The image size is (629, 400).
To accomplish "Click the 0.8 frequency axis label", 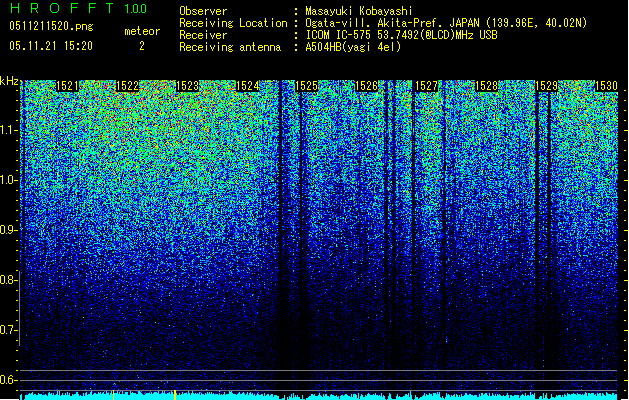I will tap(8, 280).
